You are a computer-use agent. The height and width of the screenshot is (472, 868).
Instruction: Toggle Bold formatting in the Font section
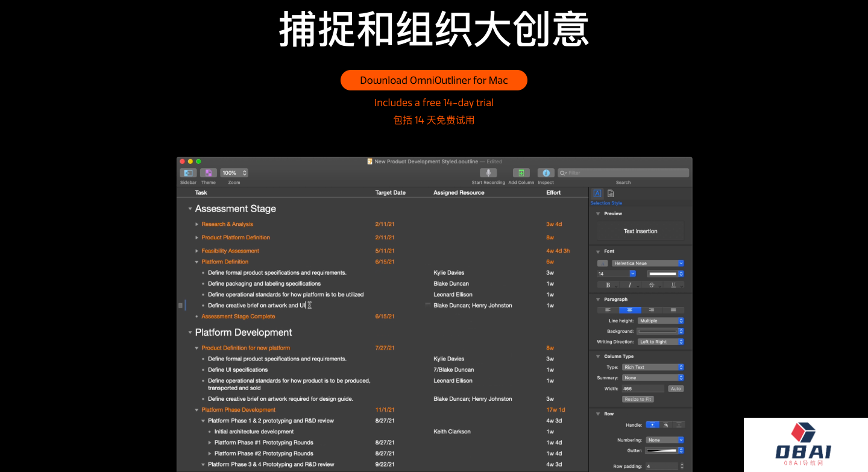(x=608, y=285)
